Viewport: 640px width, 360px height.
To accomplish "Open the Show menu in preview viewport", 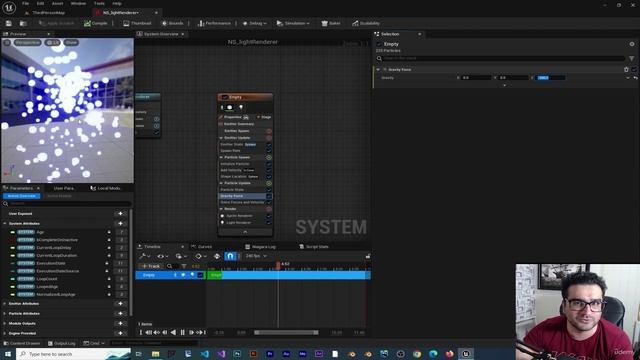I will point(71,42).
